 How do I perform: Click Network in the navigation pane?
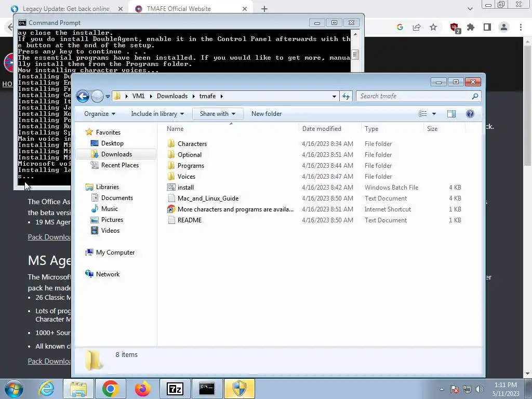click(x=108, y=274)
